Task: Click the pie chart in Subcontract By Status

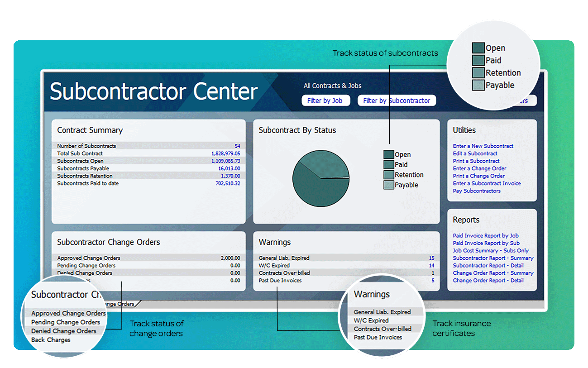Action: click(321, 179)
